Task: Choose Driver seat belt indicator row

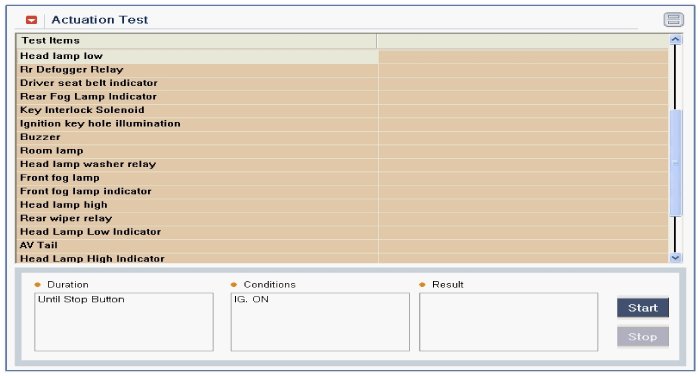Action: coord(342,83)
